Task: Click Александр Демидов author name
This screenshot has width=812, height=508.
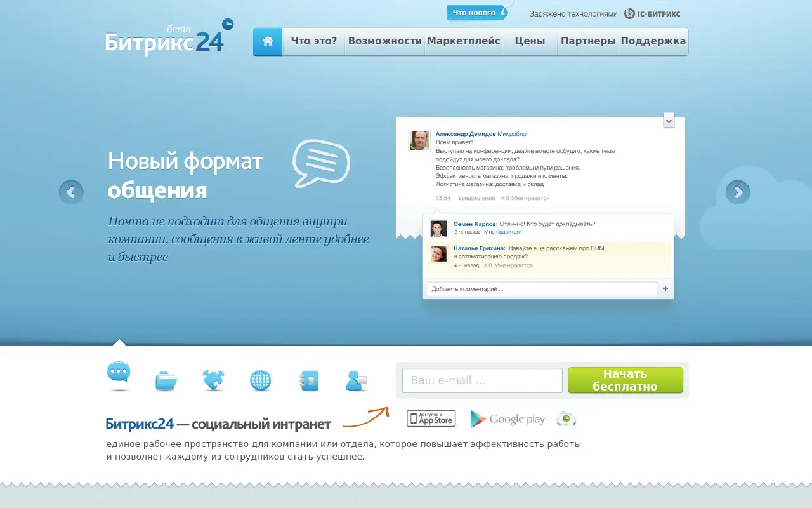Action: coord(466,134)
